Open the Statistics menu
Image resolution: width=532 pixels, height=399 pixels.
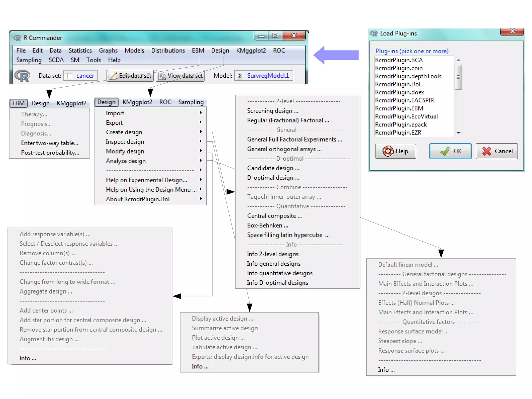[x=80, y=50]
